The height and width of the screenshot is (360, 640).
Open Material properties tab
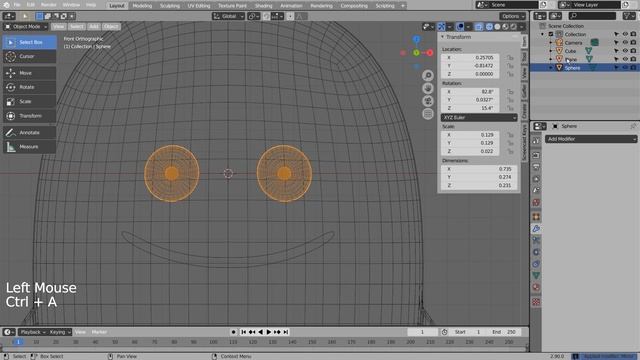coord(536,288)
